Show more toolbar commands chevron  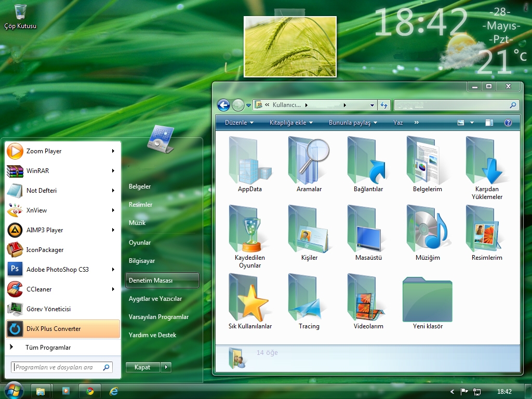pyautogui.click(x=416, y=123)
